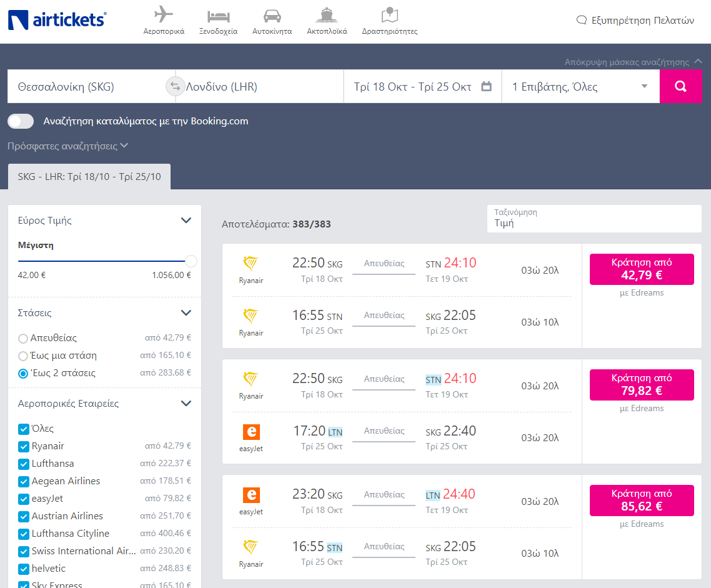Uncheck the Austrian Airlines checkbox
711x588 pixels.
pos(24,516)
